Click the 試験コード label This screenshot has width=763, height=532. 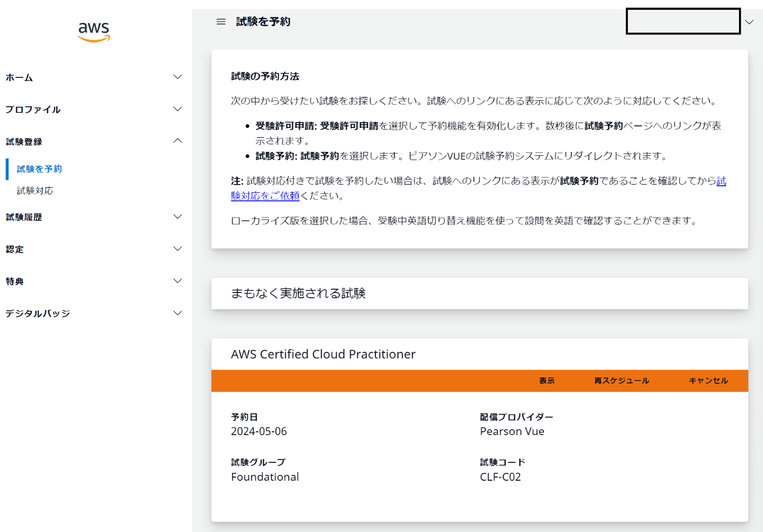tap(502, 462)
